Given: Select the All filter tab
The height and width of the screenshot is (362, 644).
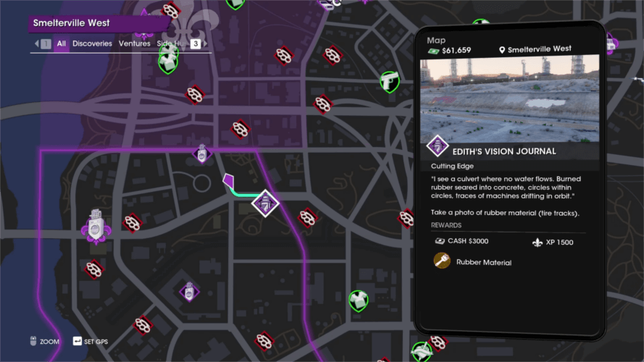Looking at the screenshot, I should (x=61, y=43).
